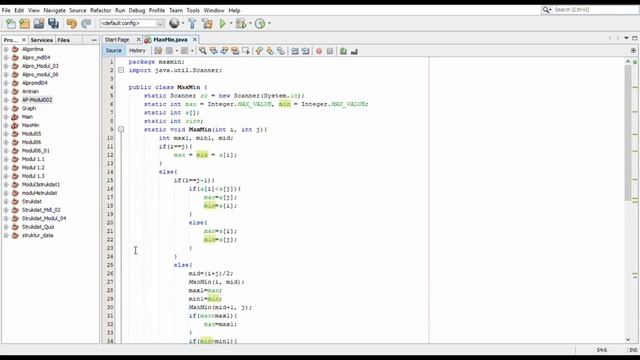640x360 pixels.
Task: Click the scroll down arrow of editor
Action: click(x=628, y=340)
